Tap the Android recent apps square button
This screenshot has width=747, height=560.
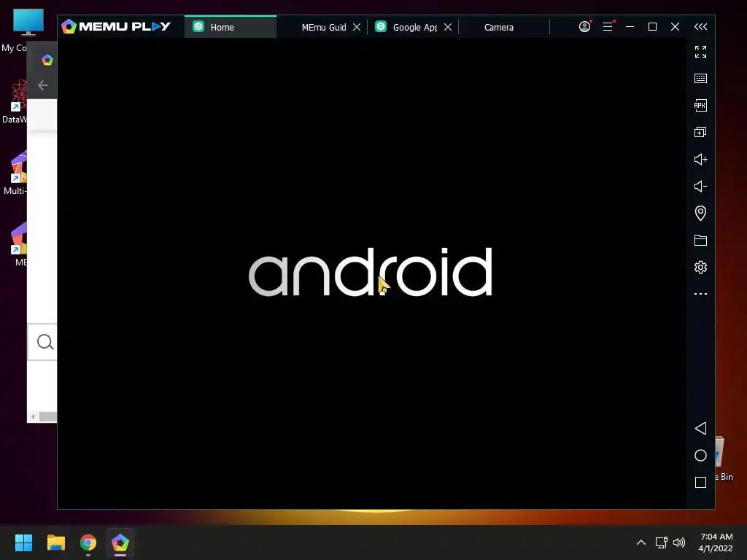pyautogui.click(x=700, y=483)
